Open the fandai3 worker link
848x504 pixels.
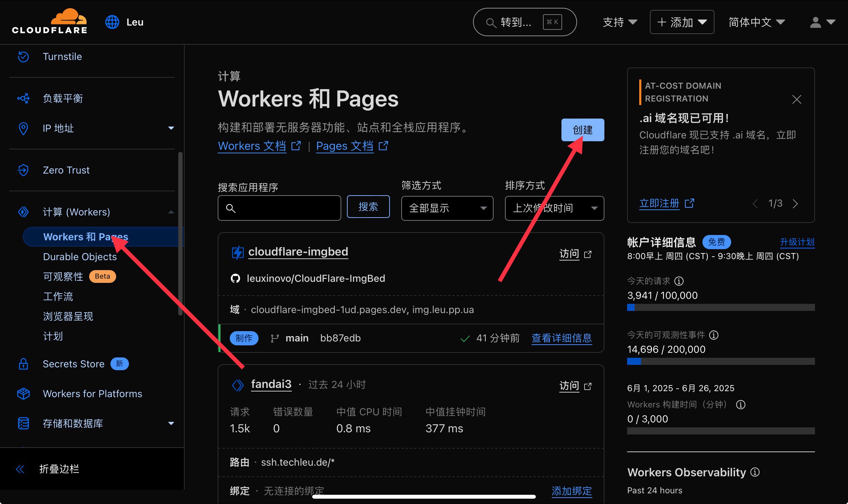tap(271, 384)
